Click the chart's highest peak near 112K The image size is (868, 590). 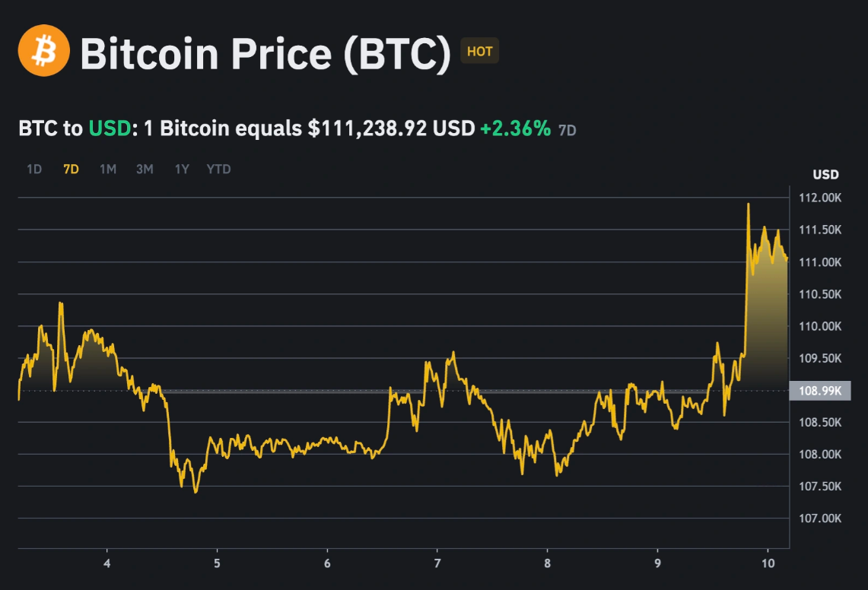[x=749, y=205]
